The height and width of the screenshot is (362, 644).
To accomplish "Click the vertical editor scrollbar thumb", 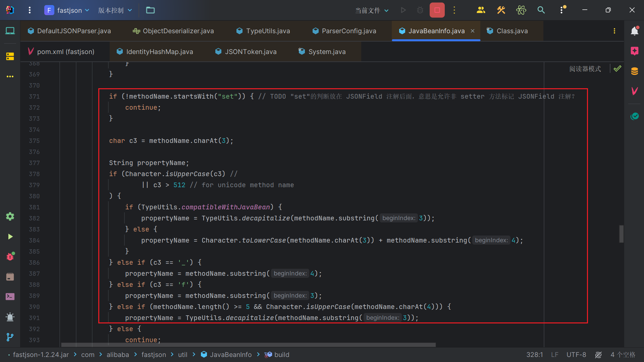I will pos(621,234).
